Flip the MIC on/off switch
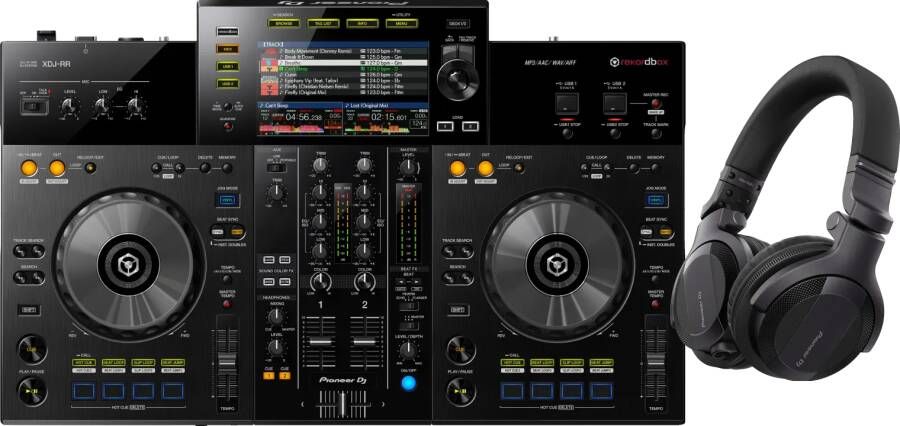 [x=34, y=107]
